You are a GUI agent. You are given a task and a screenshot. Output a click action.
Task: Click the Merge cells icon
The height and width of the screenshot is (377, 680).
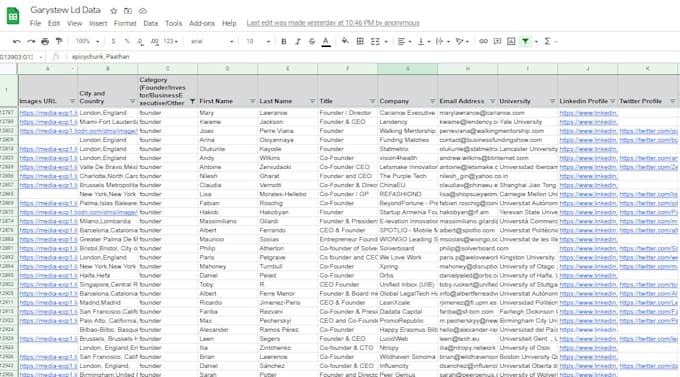point(375,41)
